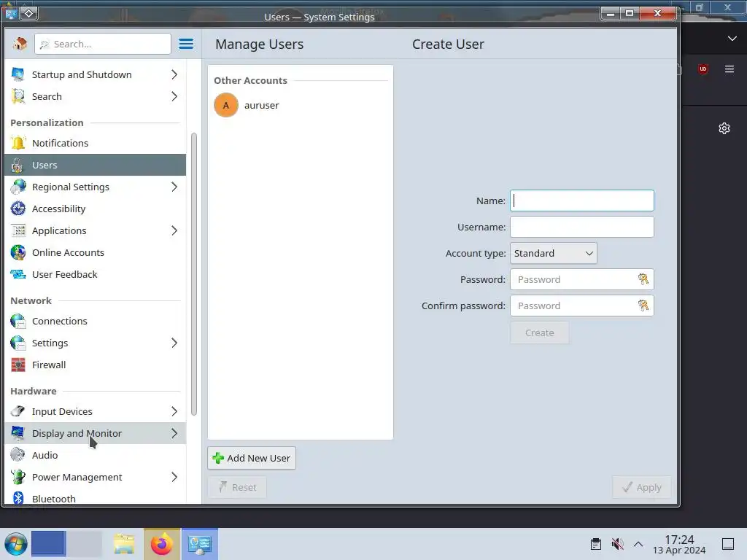747x560 pixels.
Task: Click the Bluetooth icon
Action: 18,498
